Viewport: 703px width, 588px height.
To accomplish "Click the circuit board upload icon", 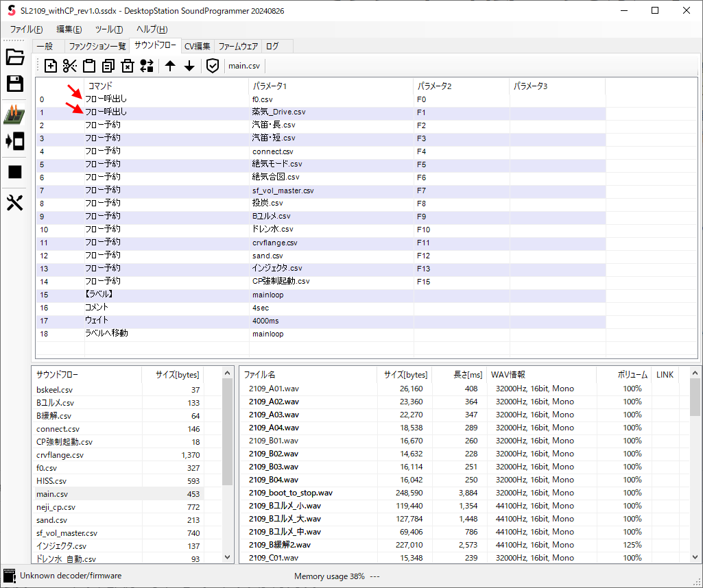I will click(x=15, y=115).
